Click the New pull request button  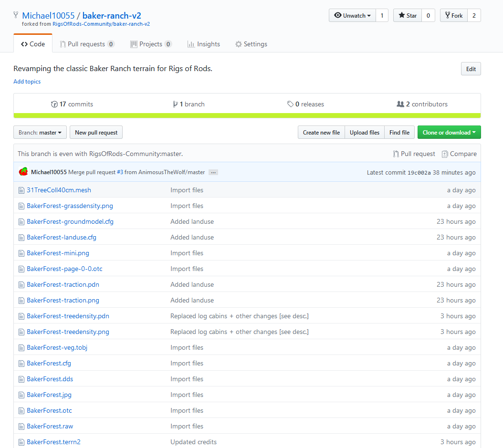[96, 133]
